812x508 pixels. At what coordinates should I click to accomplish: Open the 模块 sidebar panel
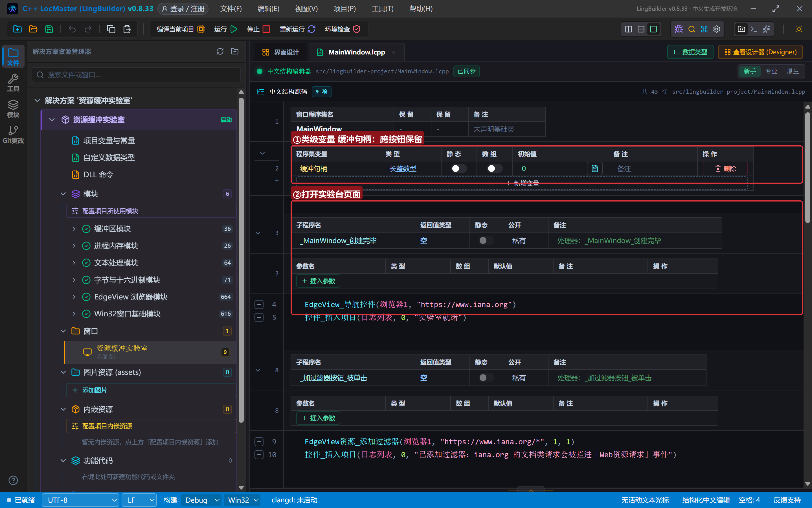[x=13, y=109]
